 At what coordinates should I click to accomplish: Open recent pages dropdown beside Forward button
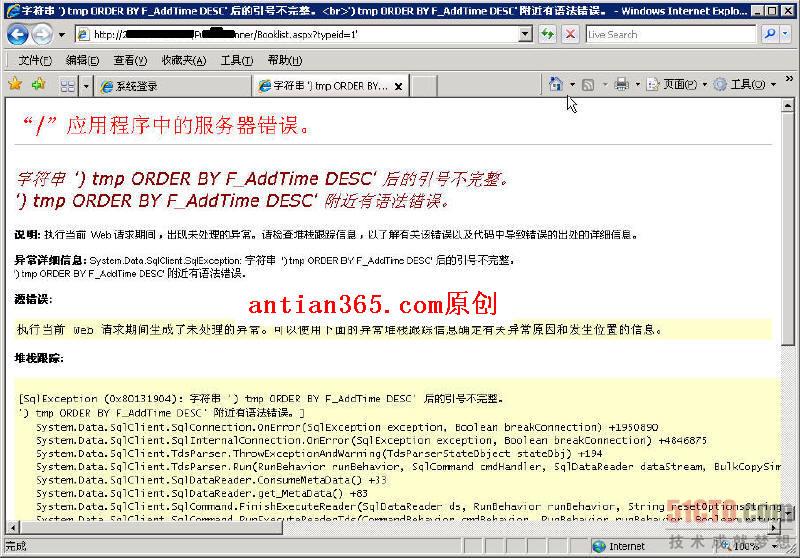tap(62, 35)
